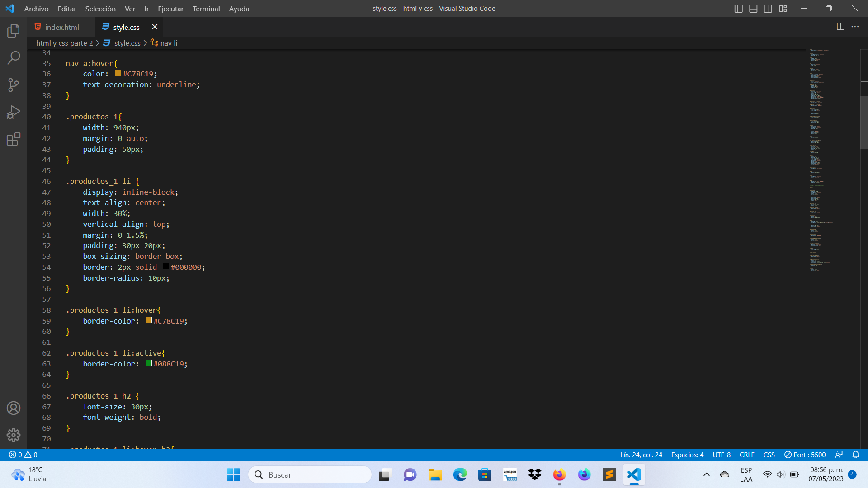Click Go to Line 'Lín. 24, col. 24'

(x=641, y=455)
